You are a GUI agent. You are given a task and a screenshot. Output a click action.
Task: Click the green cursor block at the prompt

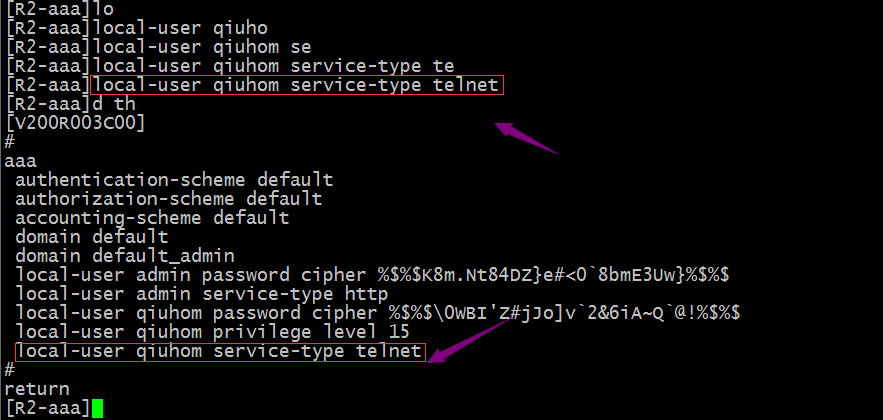[97, 408]
